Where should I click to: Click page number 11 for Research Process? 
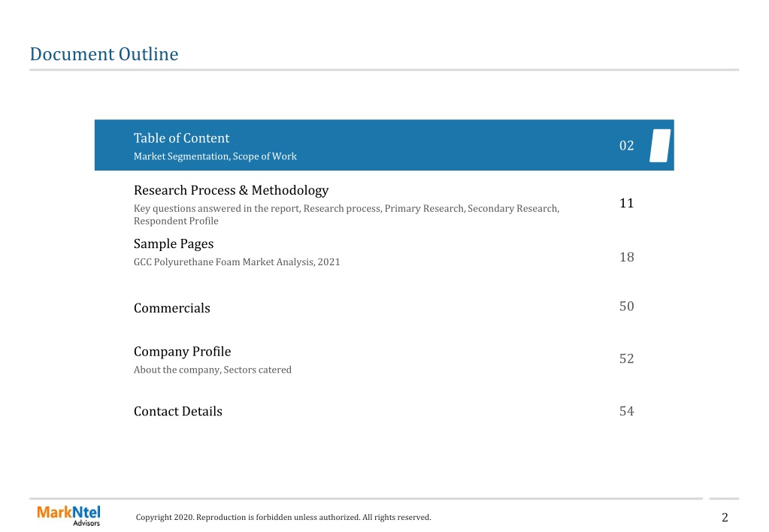point(626,203)
